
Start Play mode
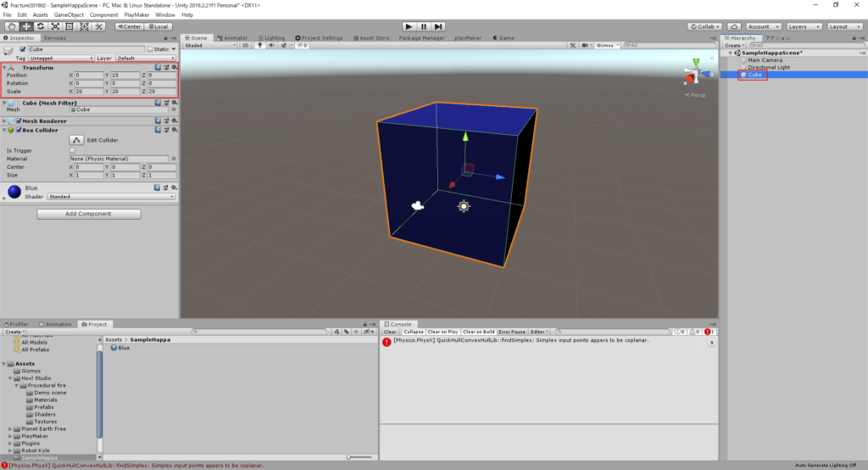tap(409, 26)
